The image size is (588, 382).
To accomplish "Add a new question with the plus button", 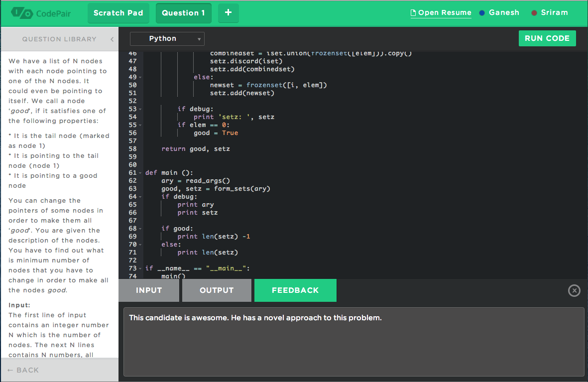I will (228, 13).
